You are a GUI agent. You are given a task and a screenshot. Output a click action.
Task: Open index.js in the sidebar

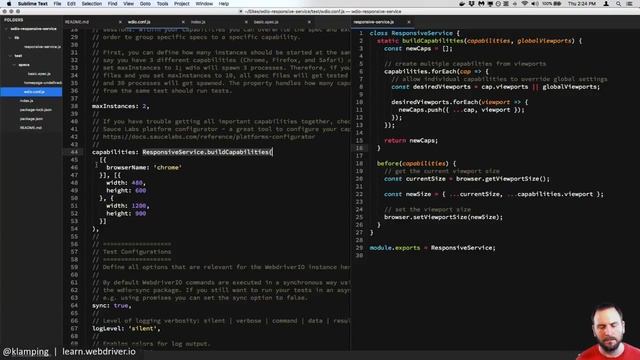click(27, 101)
